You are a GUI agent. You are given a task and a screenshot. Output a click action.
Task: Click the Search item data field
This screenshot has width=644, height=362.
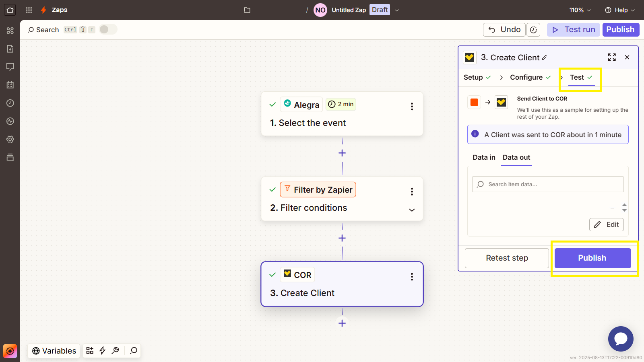coord(548,184)
